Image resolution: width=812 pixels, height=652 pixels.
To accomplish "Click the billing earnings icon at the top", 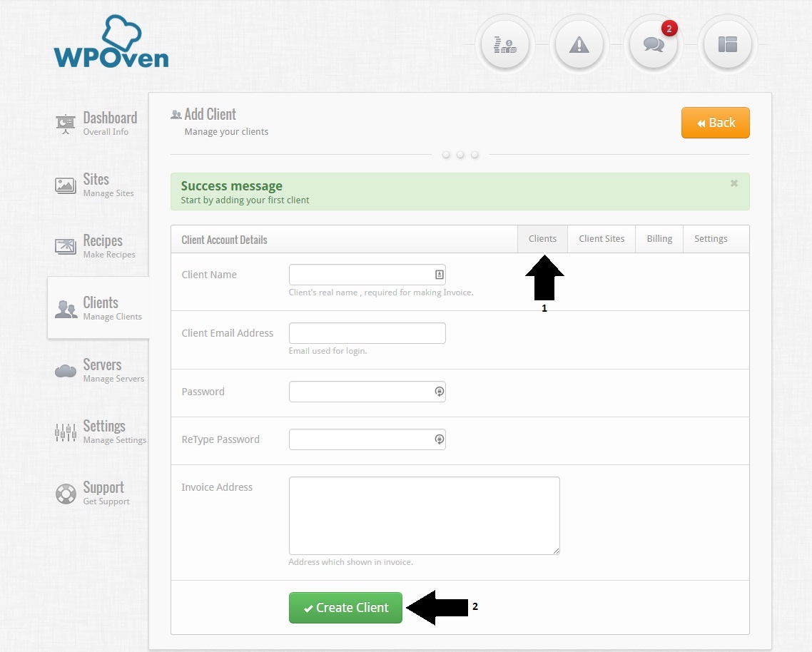I will [x=504, y=44].
